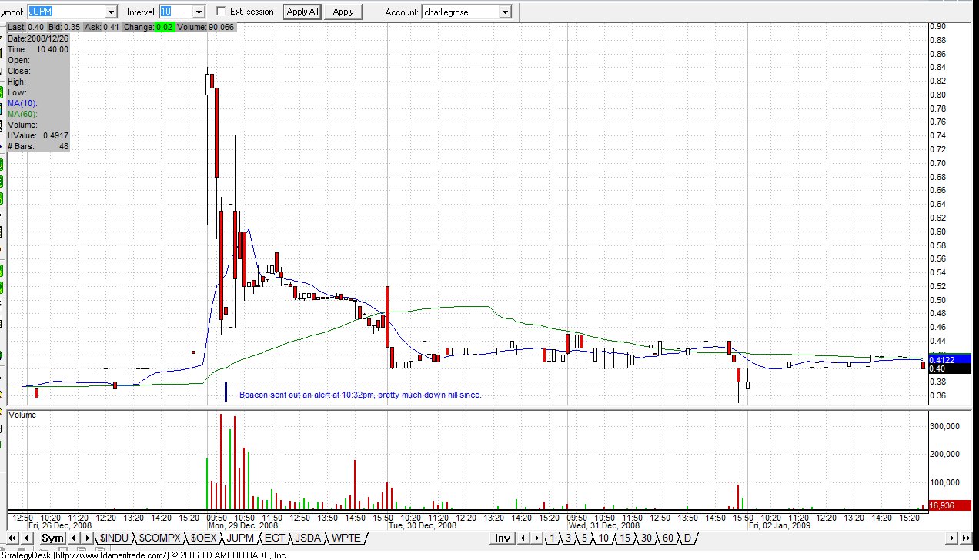Screen dimensions: 979x560
Task: Select the 3-minute interval tab
Action: tap(569, 538)
